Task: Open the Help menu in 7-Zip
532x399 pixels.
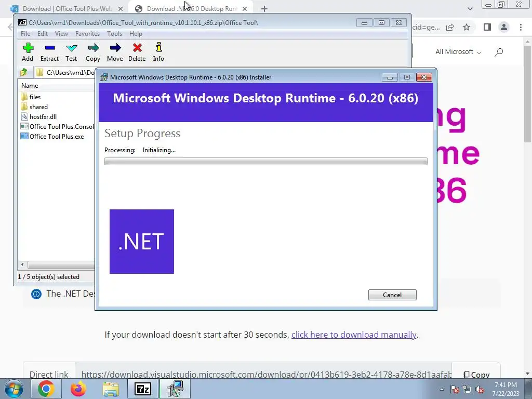Action: [x=136, y=34]
